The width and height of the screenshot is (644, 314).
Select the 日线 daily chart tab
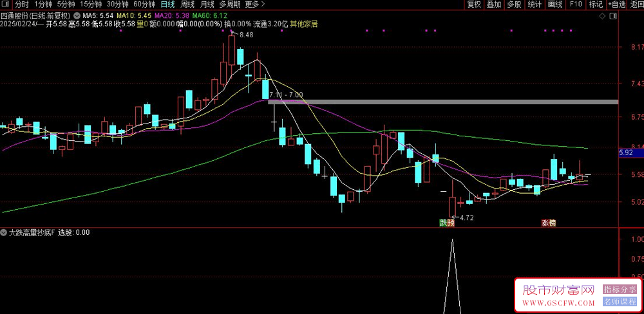167,5
